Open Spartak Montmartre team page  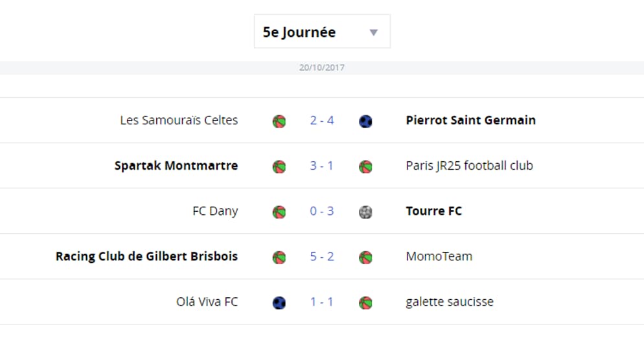[176, 165]
